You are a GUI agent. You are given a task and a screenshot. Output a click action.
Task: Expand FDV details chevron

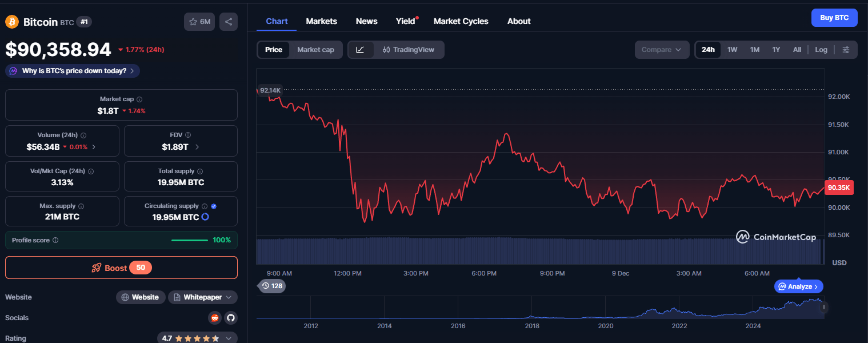point(197,147)
